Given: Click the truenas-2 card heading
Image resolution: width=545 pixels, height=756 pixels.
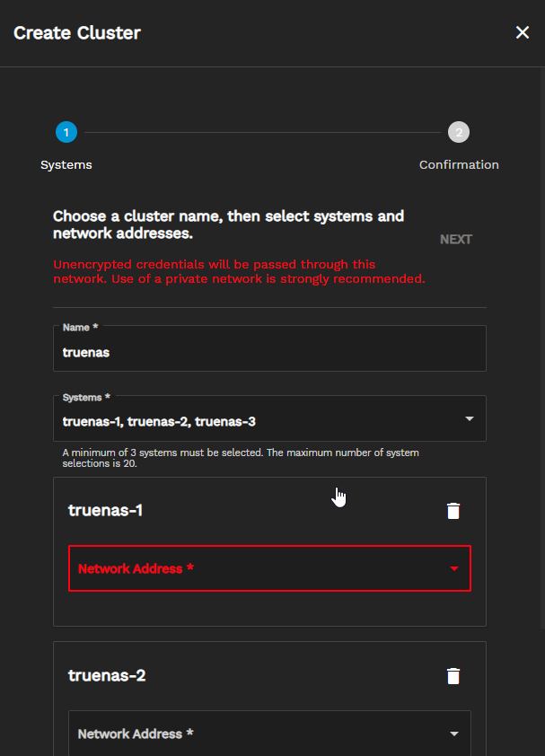Looking at the screenshot, I should point(107,675).
